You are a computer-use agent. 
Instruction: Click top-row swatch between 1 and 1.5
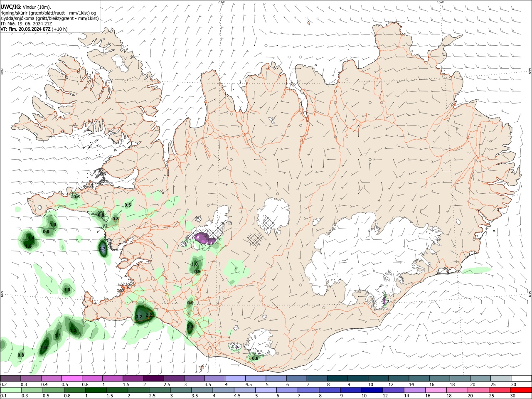[x=113, y=379]
